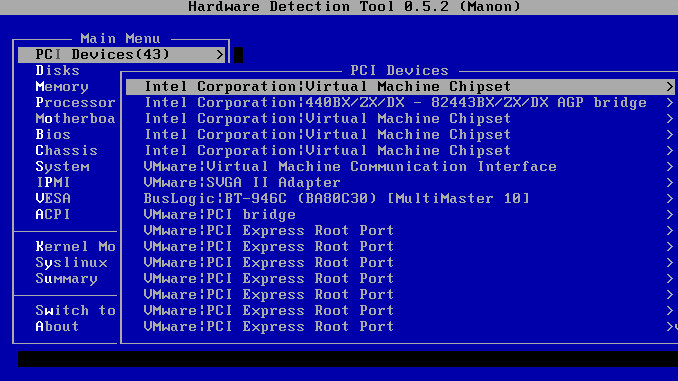Open the IPMI menu entry
The image size is (678, 381).
[x=53, y=182]
